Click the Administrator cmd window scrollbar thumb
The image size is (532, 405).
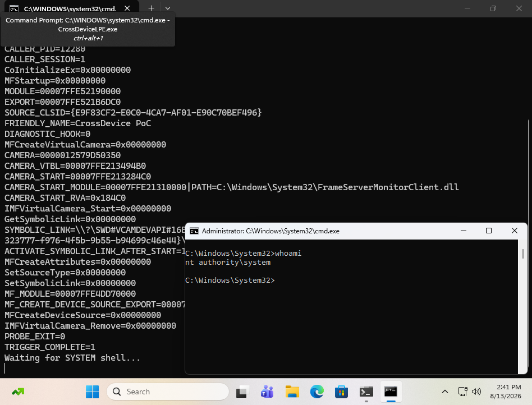point(523,254)
